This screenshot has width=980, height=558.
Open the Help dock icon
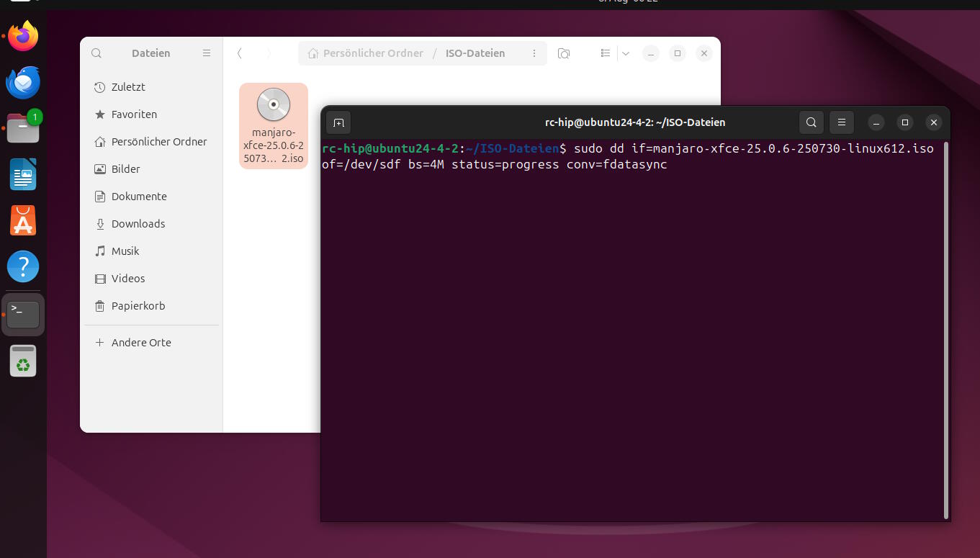(23, 266)
